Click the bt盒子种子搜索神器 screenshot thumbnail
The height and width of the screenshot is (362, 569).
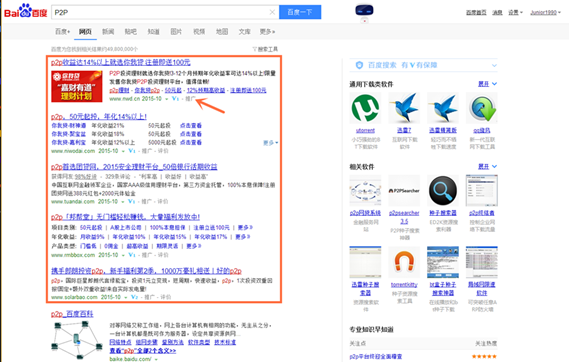pyautogui.click(x=443, y=262)
